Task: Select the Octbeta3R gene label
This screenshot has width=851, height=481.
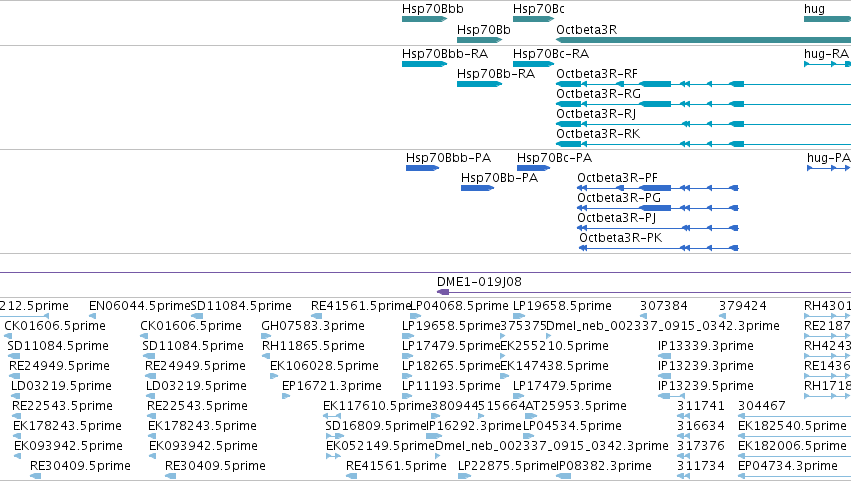Action: pos(587,30)
